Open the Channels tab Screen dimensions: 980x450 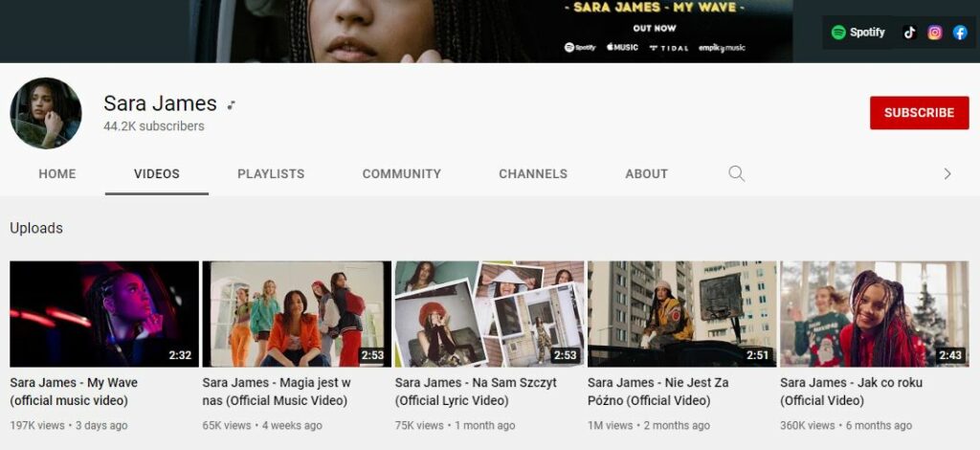(x=533, y=173)
